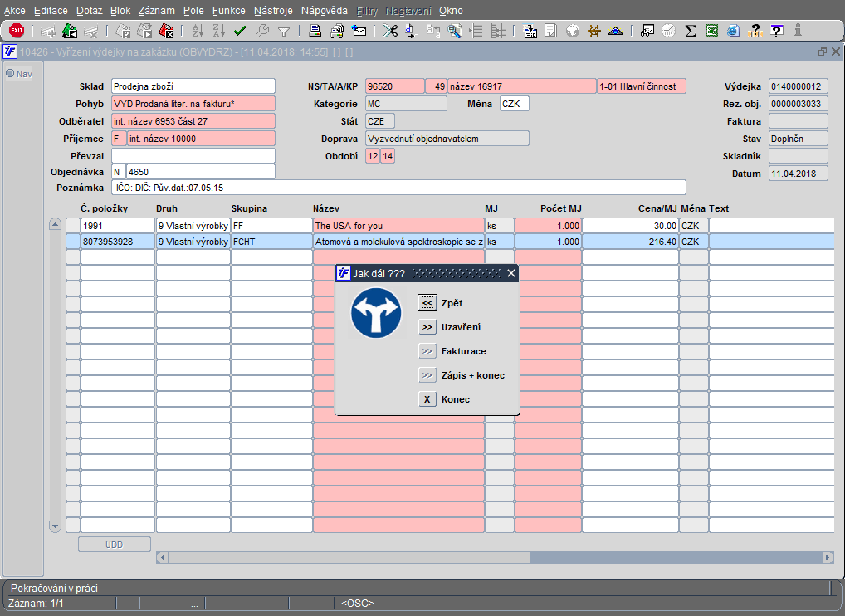Click the window question-mark help icon
This screenshot has height=616, width=845.
777,31
